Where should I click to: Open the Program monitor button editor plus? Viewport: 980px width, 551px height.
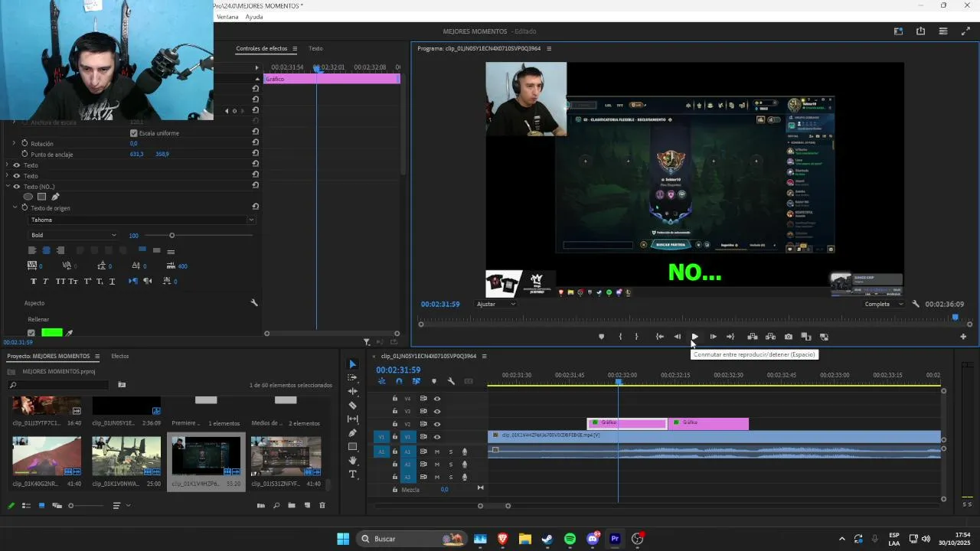click(963, 337)
